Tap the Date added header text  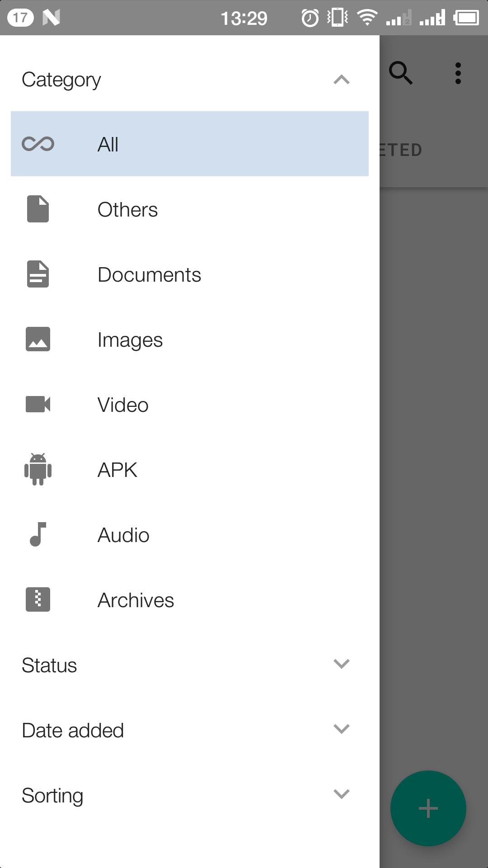point(73,731)
